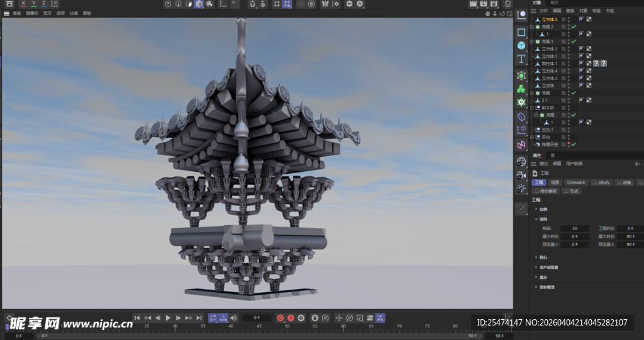644x340 pixels.
Task: Click the XRefs button
Action: pos(602,183)
